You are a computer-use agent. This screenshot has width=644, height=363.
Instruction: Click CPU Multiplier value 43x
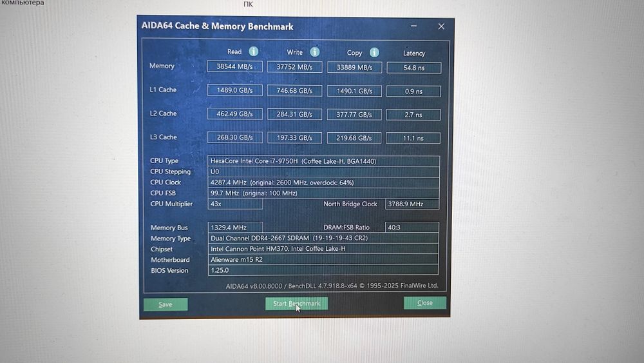click(x=235, y=204)
